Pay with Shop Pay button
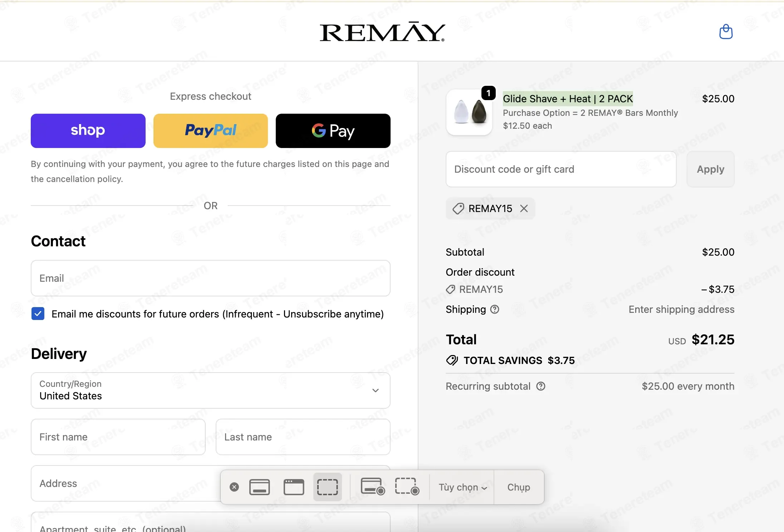The image size is (784, 532). (88, 131)
